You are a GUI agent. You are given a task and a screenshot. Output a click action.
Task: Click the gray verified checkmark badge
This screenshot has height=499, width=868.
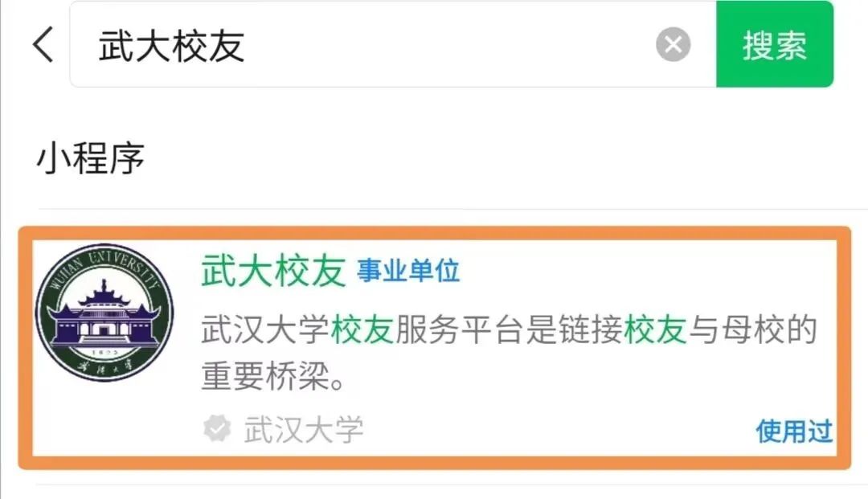217,429
